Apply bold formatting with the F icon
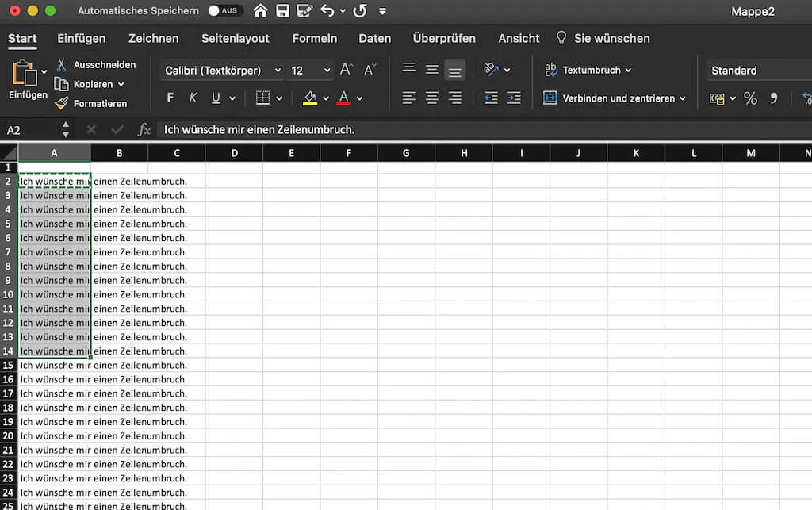 pyautogui.click(x=169, y=98)
